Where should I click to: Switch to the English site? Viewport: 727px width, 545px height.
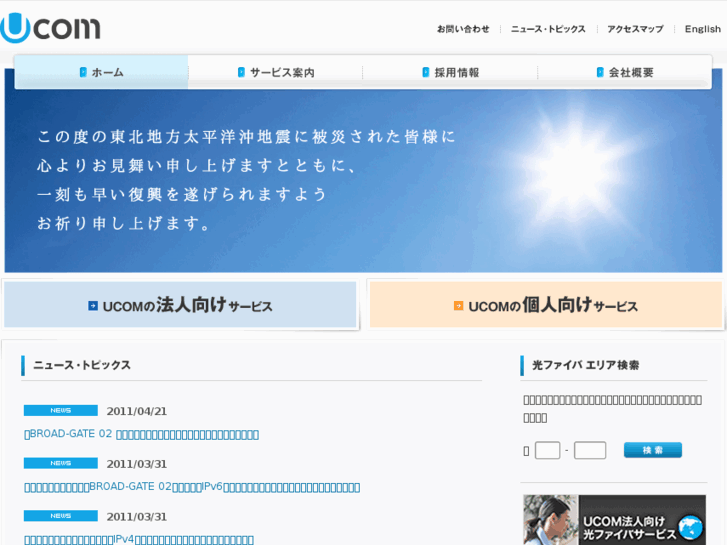coord(703,29)
